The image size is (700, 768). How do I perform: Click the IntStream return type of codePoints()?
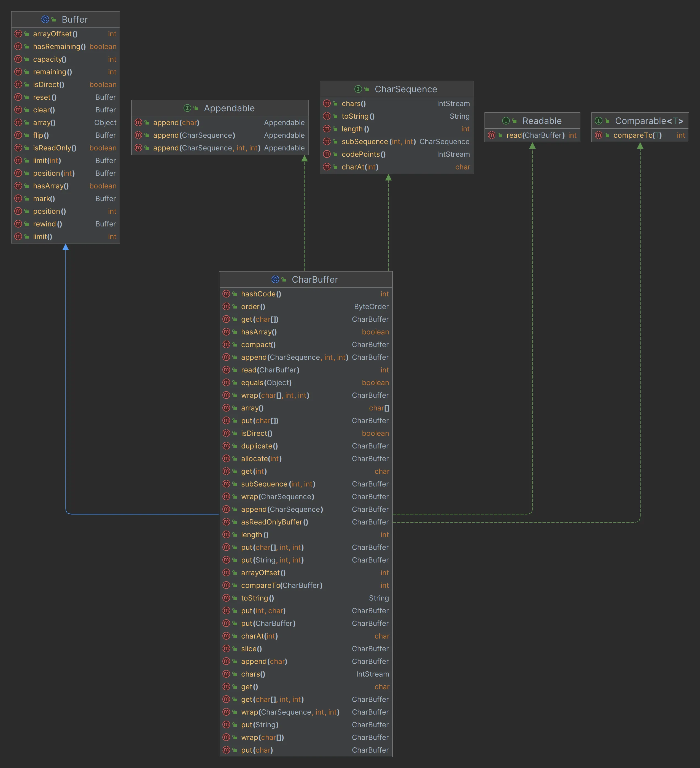coord(453,154)
